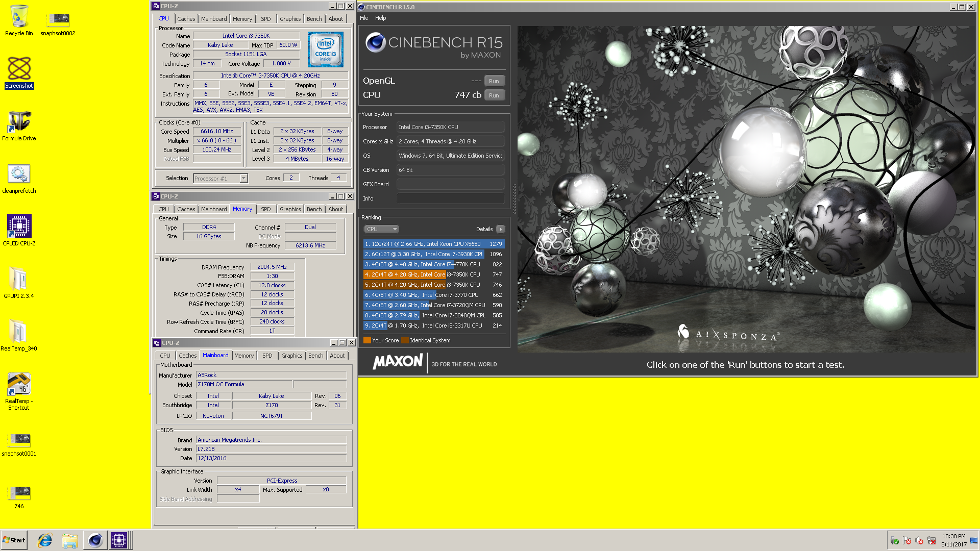Open the Processor #1 selection dropdown
The image size is (980, 551).
[220, 178]
